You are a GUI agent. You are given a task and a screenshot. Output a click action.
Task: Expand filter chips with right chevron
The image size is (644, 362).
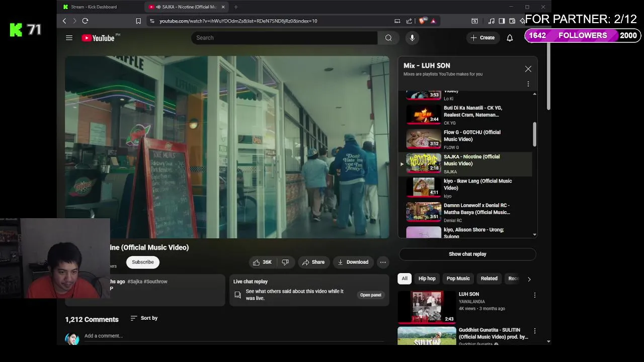point(529,279)
